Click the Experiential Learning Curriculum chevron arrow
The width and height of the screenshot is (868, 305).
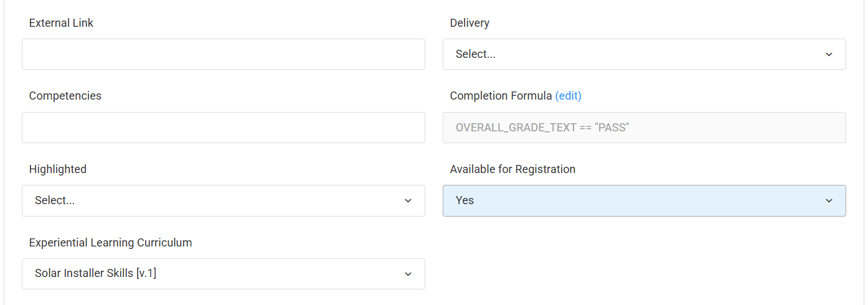[408, 274]
